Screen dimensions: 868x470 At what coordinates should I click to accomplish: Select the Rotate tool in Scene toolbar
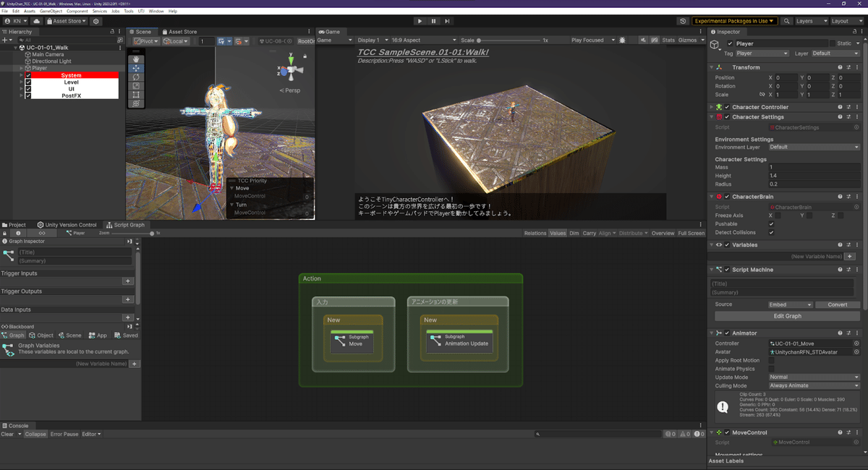point(135,77)
